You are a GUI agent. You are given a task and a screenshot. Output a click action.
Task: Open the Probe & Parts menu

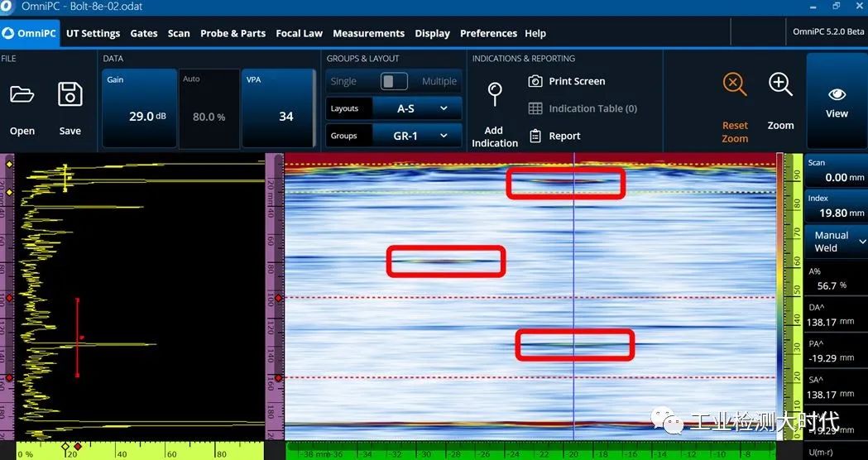233,33
